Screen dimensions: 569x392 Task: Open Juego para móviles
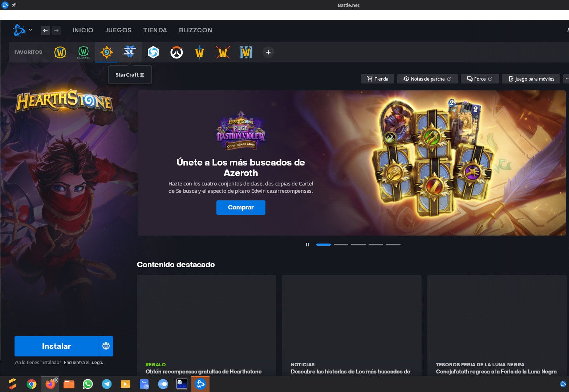tap(532, 79)
